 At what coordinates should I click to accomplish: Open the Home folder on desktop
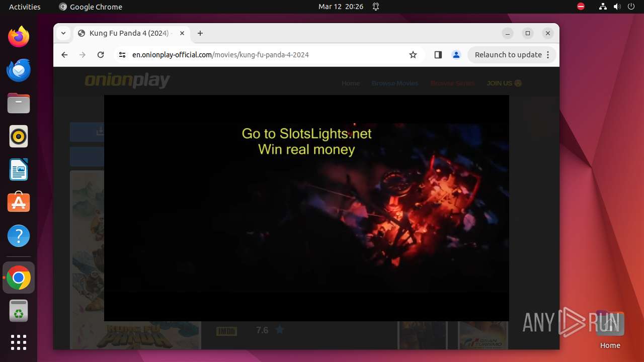pos(610,330)
